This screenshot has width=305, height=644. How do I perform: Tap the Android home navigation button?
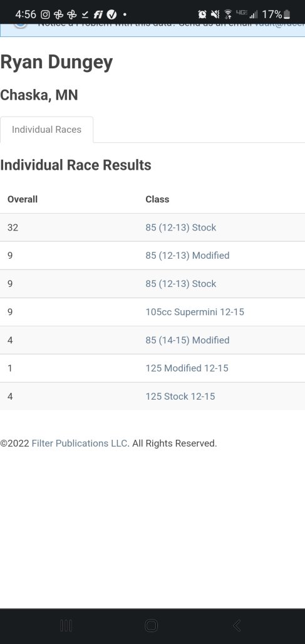click(x=152, y=625)
